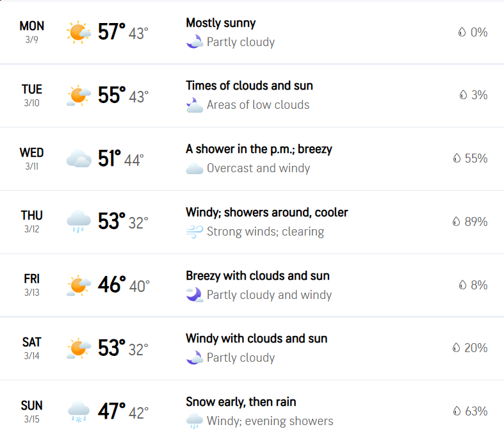Viewport: 504px width, 443px height.
Task: Click Monday's mostly sunny weather icon
Action: pyautogui.click(x=78, y=33)
